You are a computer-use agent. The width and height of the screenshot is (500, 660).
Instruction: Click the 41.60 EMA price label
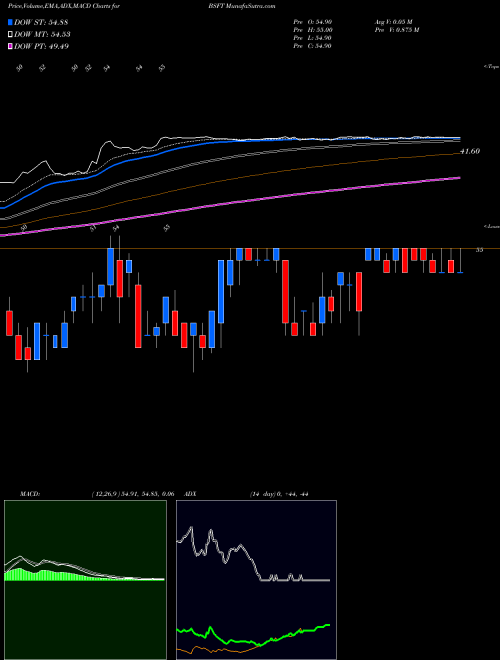[470, 151]
